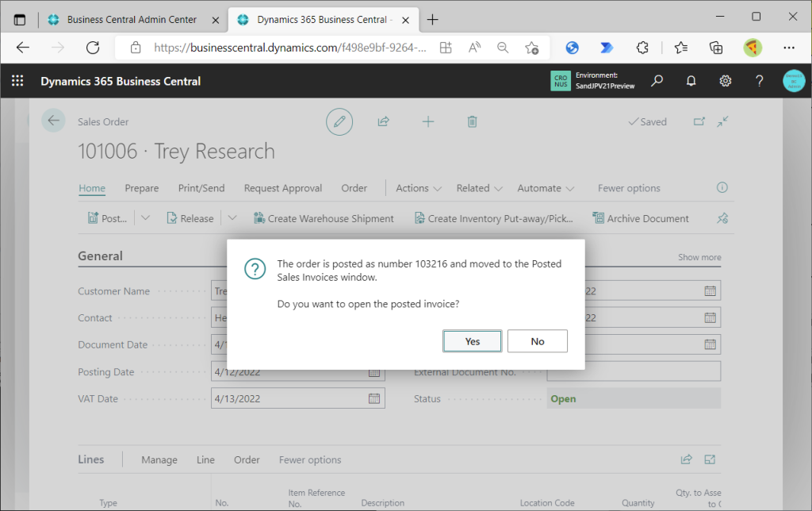Expand the Automate menu
The image size is (812, 511).
click(546, 188)
